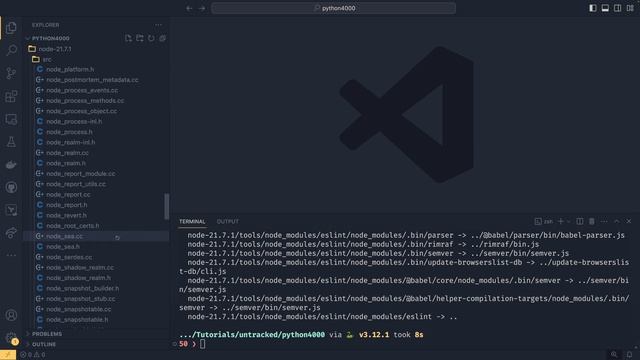Click the remote window indicator in status bar

coord(8,355)
